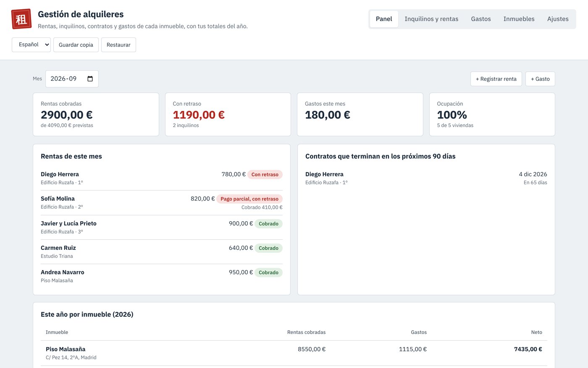Click the Gastos column header in table
The height and width of the screenshot is (368, 588).
click(419, 332)
